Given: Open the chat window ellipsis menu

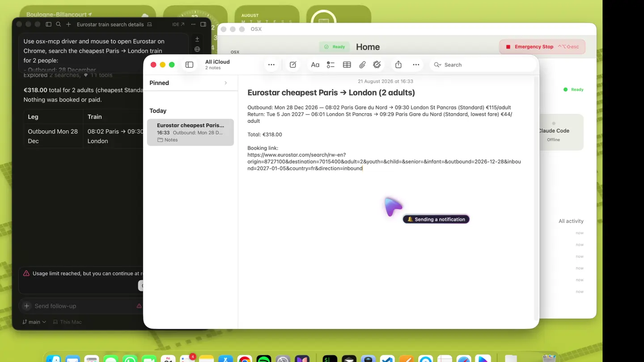Looking at the screenshot, I should click(x=193, y=25).
